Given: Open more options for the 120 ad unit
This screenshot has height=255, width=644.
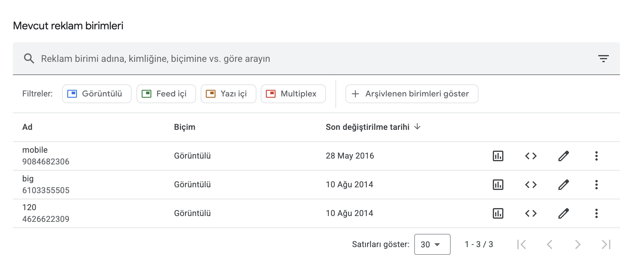Looking at the screenshot, I should point(596,213).
